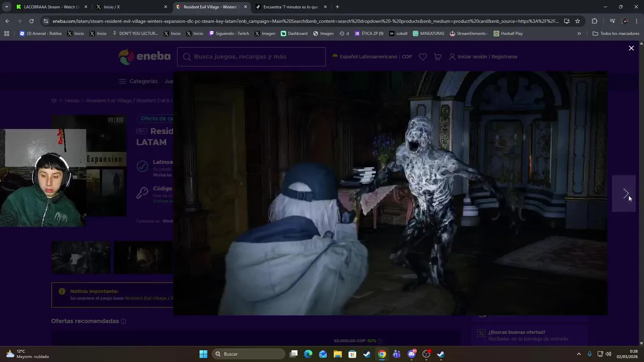Open the weather widget Mayorm. nublado
644x362 pixels.
coord(28,354)
